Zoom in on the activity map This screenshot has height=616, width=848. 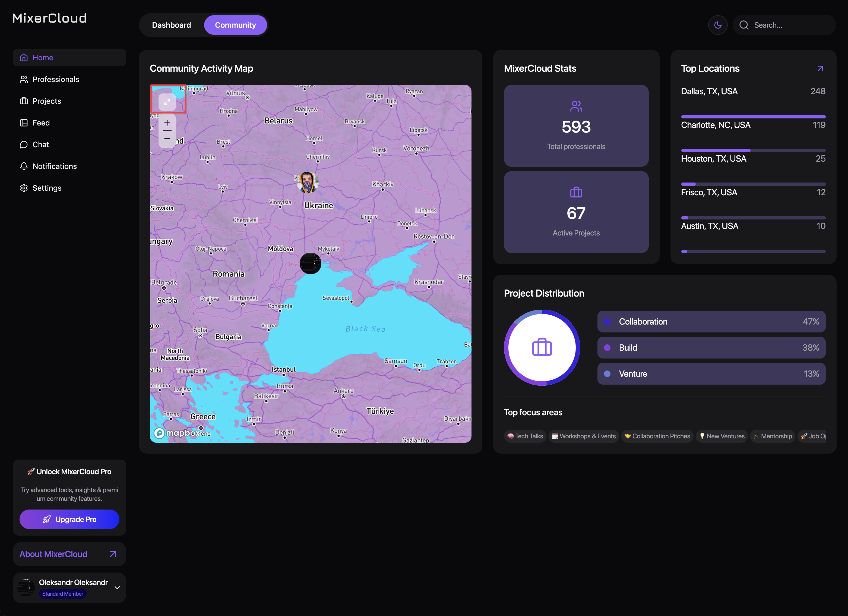(167, 123)
